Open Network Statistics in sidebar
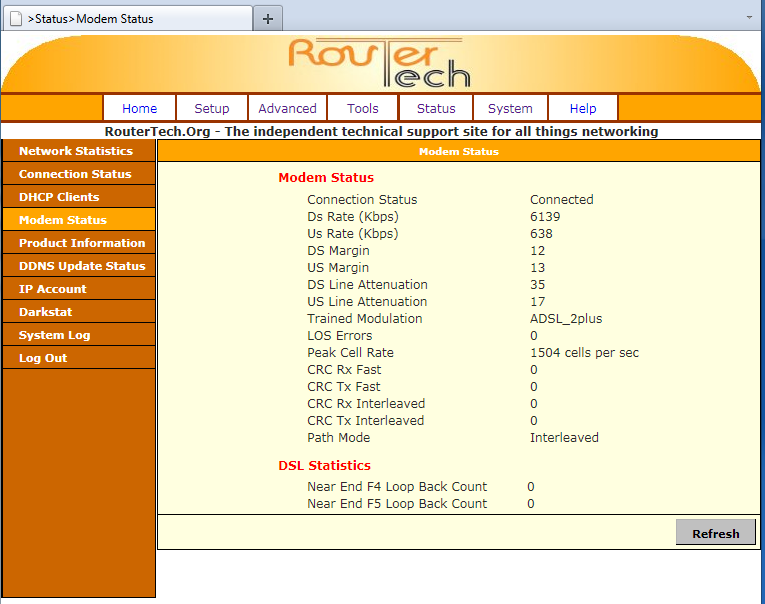Image resolution: width=765 pixels, height=604 pixels. 79,151
